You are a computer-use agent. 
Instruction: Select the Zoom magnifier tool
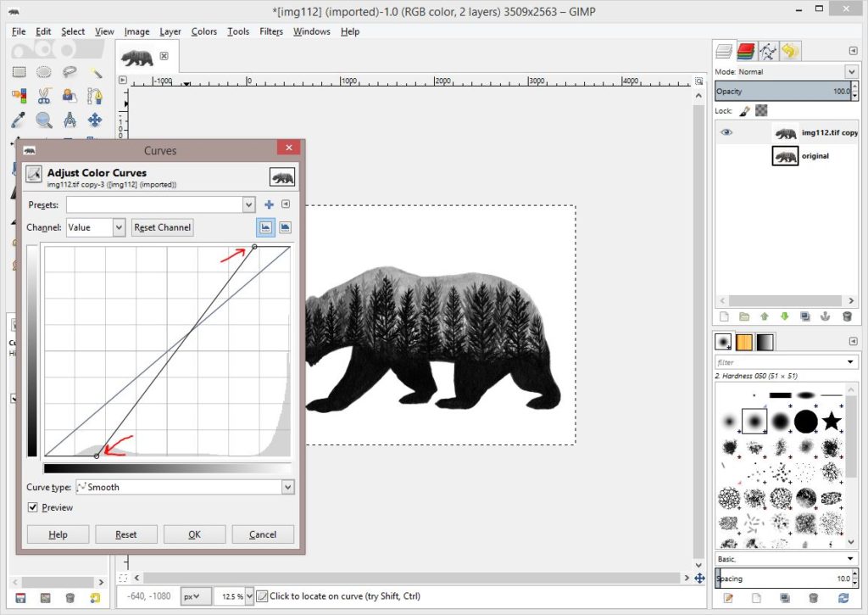[x=44, y=120]
